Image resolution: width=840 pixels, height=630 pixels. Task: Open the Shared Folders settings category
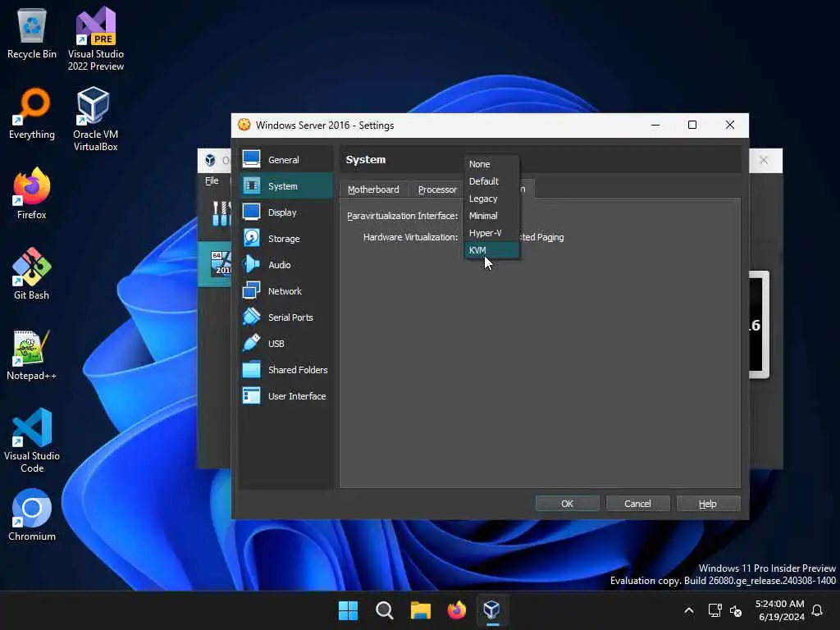(x=286, y=370)
